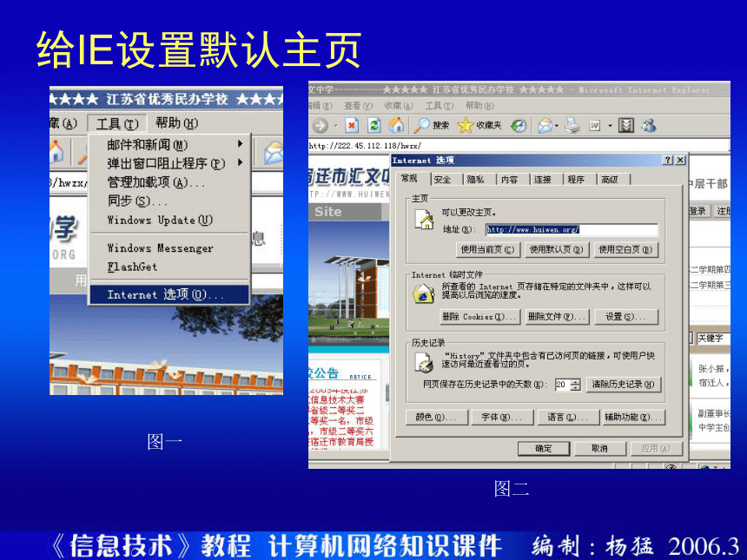The image size is (747, 560).
Task: Switch to the 内容 tab
Action: pos(509,180)
